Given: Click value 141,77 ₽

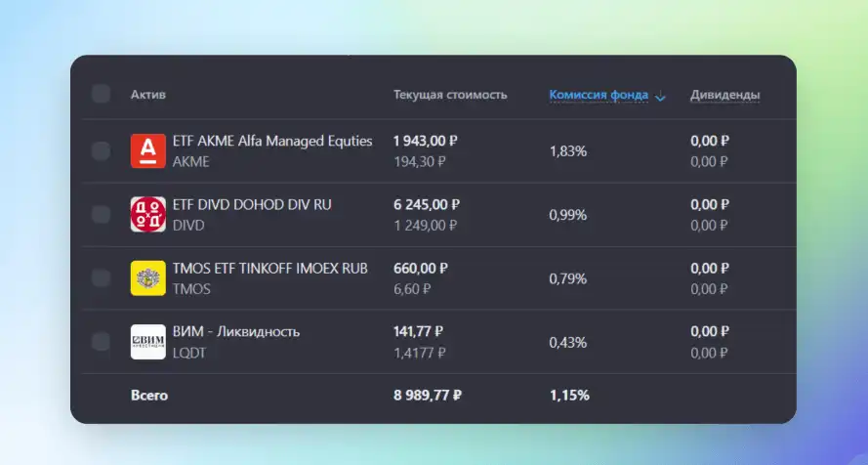Looking at the screenshot, I should tap(419, 331).
